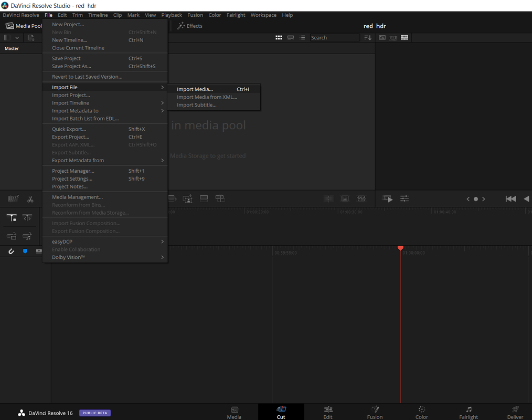Go to the Deliver page
Image resolution: width=532 pixels, height=420 pixels.
[x=515, y=412]
